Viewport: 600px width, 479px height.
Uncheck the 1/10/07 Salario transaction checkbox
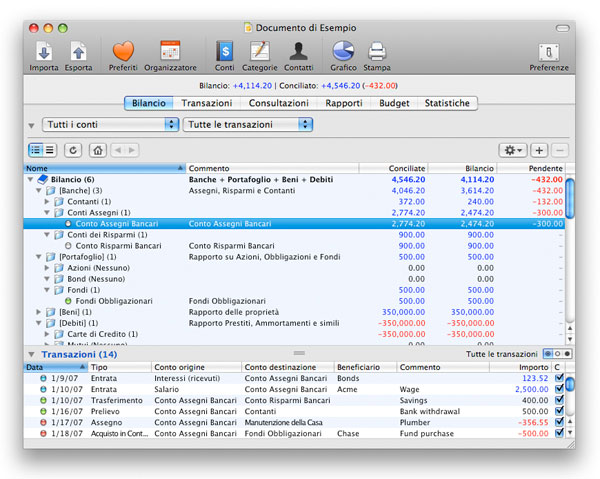(559, 390)
